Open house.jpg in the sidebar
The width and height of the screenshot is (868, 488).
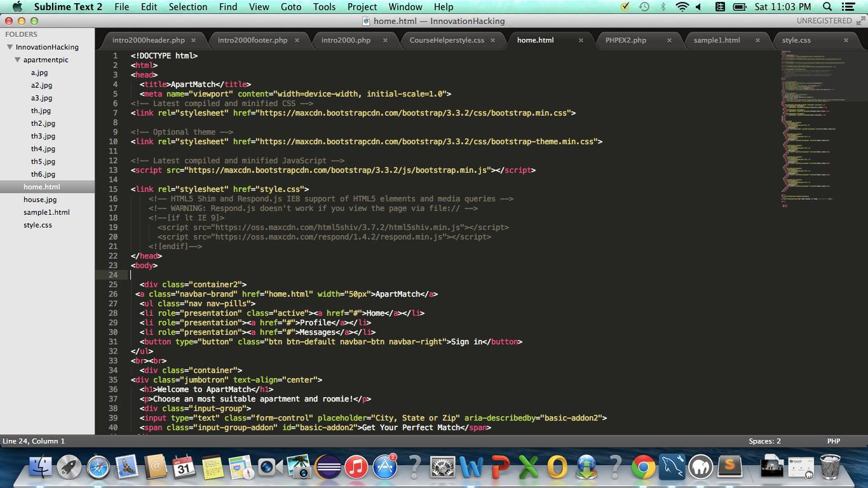pyautogui.click(x=40, y=200)
